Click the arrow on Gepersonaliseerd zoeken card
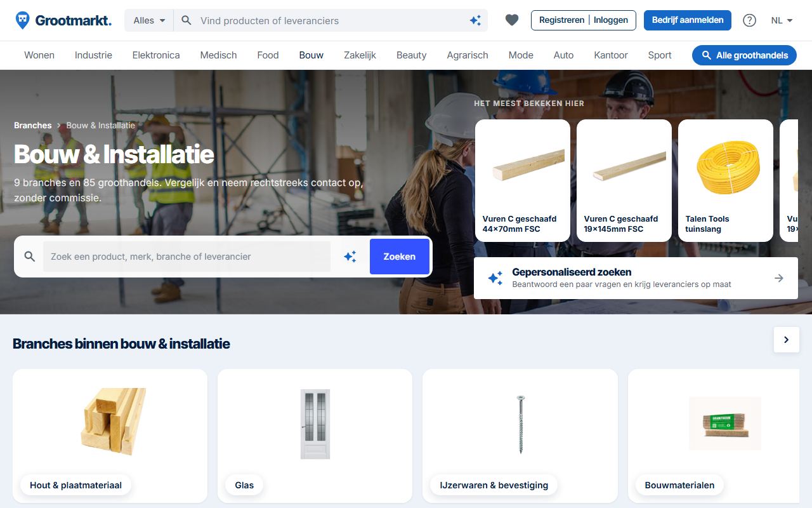The image size is (812, 508). 779,278
